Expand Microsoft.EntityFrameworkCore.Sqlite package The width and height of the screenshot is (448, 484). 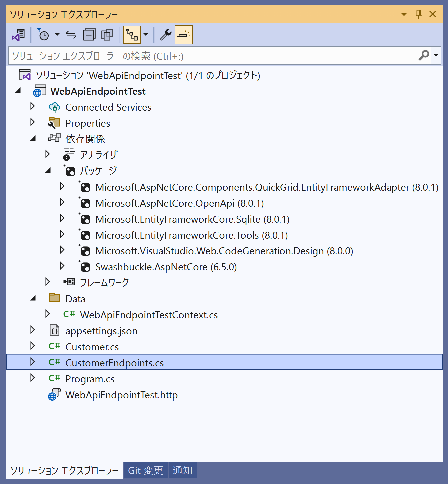62,218
